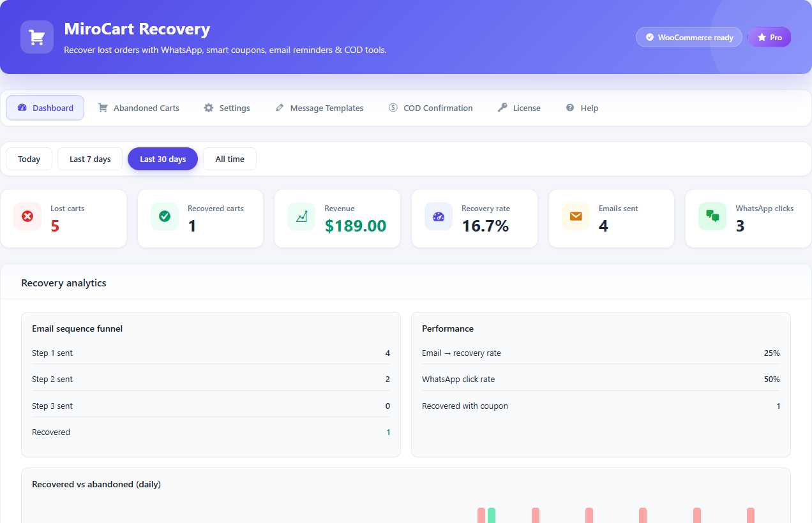Click the Recovered with coupon row

pyautogui.click(x=601, y=406)
